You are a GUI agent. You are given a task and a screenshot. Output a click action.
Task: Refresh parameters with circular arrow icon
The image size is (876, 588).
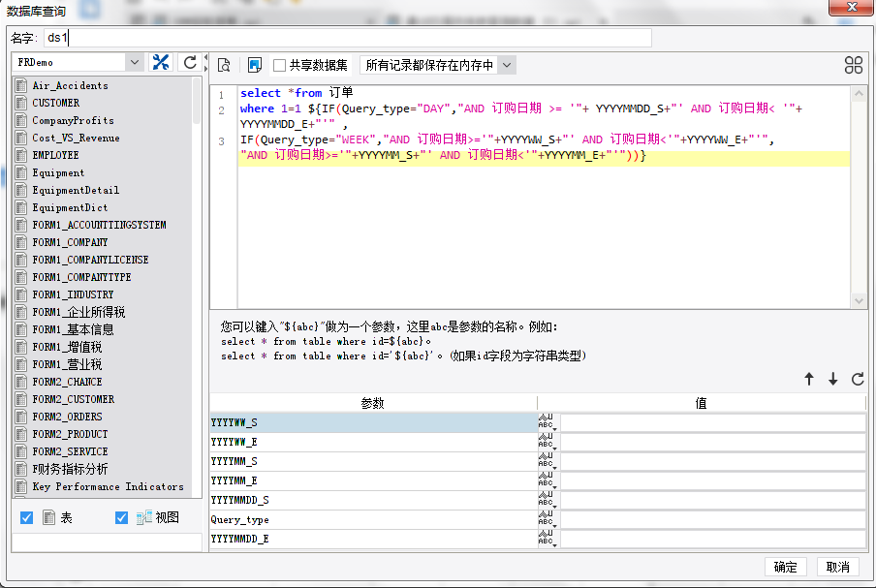tap(858, 379)
